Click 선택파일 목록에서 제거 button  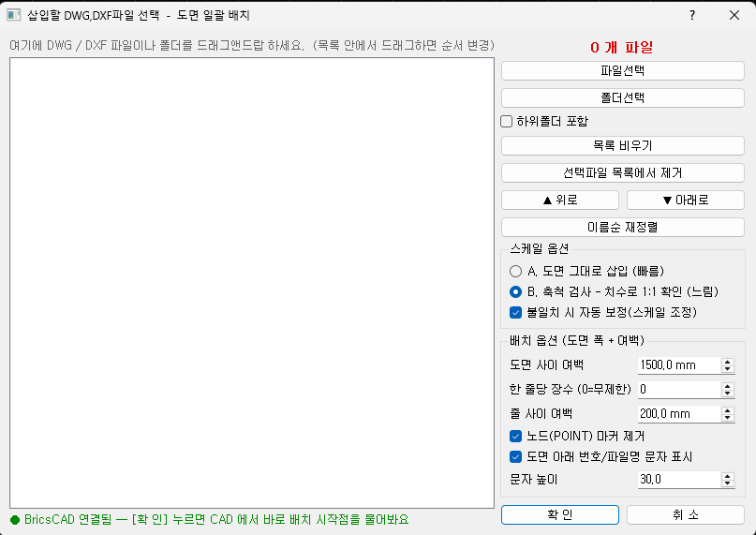pos(622,172)
